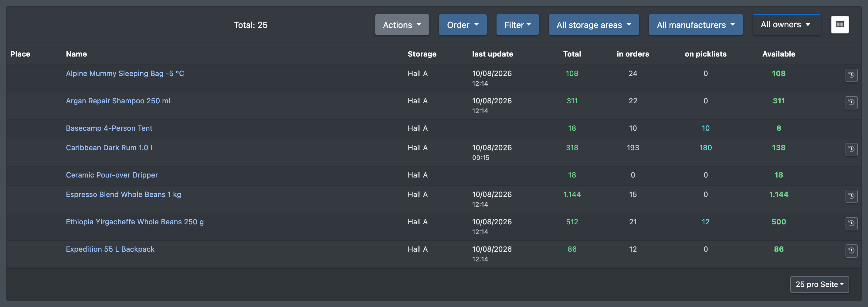The image size is (868, 307).
Task: View the Expedition 55 L Backpack item
Action: 110,249
